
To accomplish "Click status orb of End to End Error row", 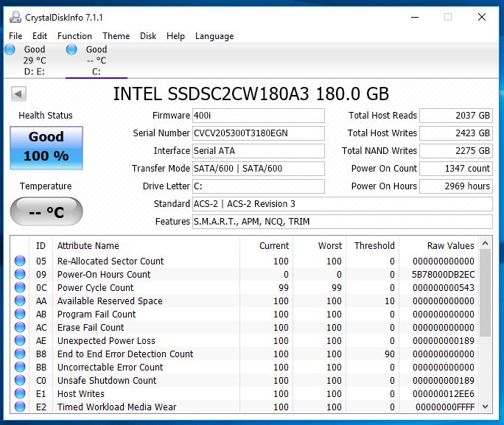I will pos(20,354).
